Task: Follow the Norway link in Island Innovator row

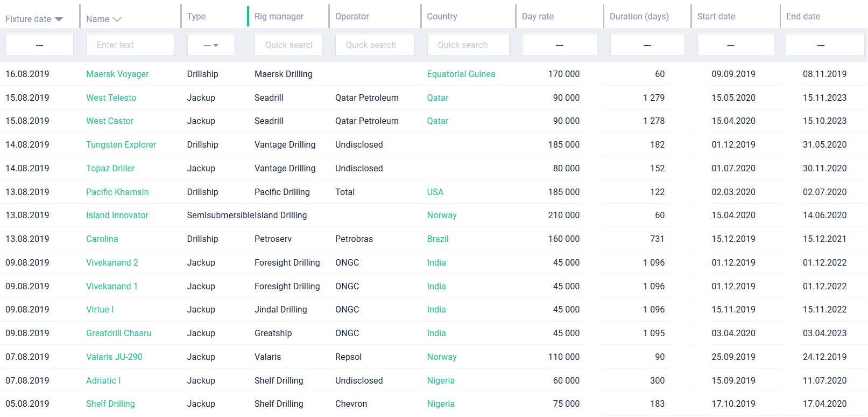Action: [442, 216]
